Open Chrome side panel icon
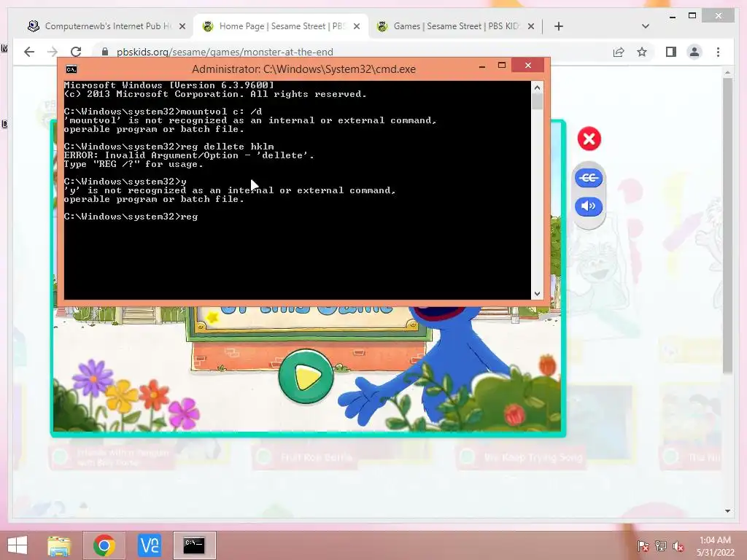Image resolution: width=747 pixels, height=560 pixels. pos(671,52)
